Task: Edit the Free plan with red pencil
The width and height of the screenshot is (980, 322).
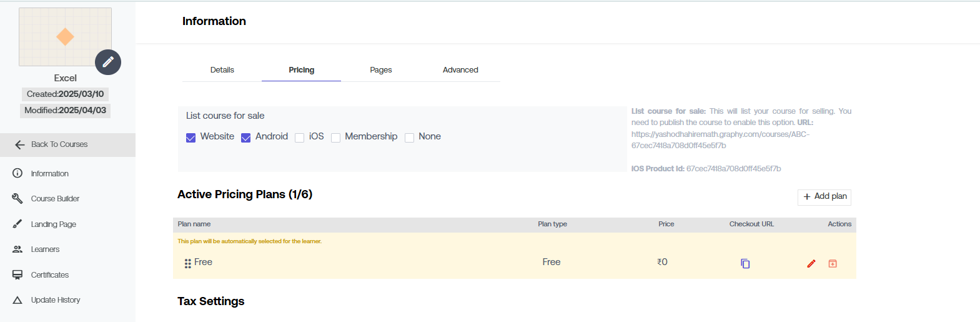Action: [811, 263]
